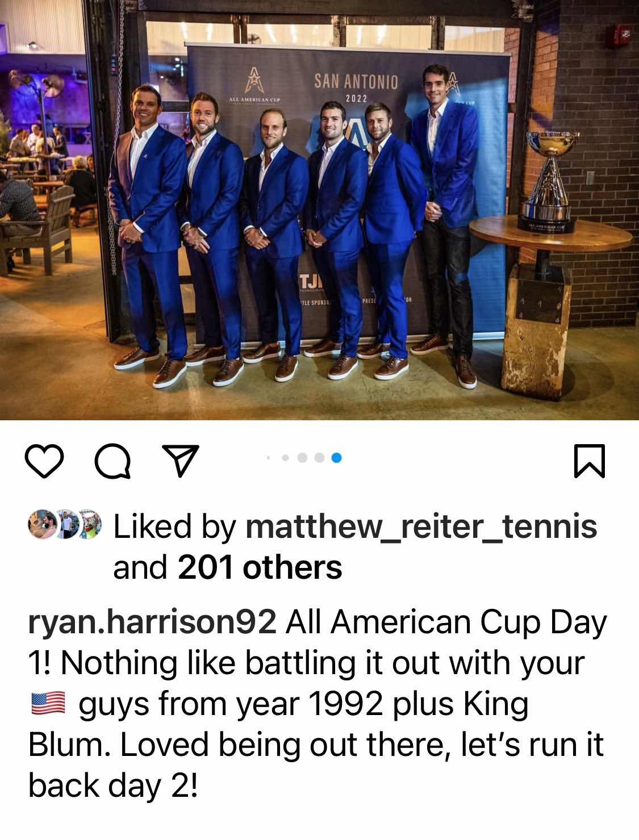Tap the 'All American Cup Day' caption text

445,622
